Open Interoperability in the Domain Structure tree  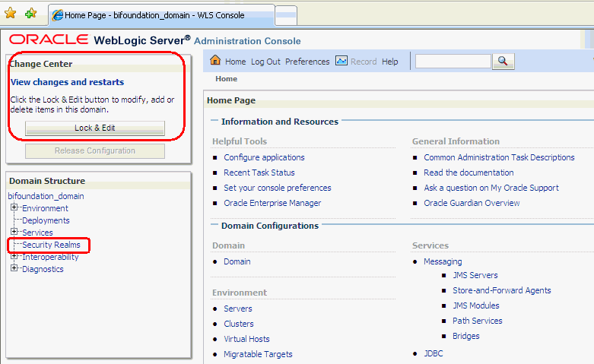tap(50, 257)
